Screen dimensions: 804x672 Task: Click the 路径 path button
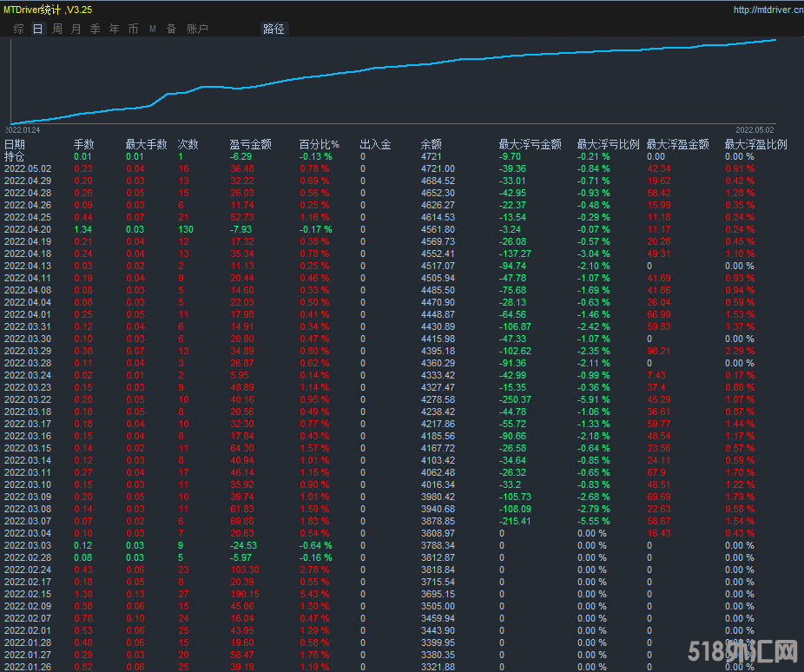[273, 29]
